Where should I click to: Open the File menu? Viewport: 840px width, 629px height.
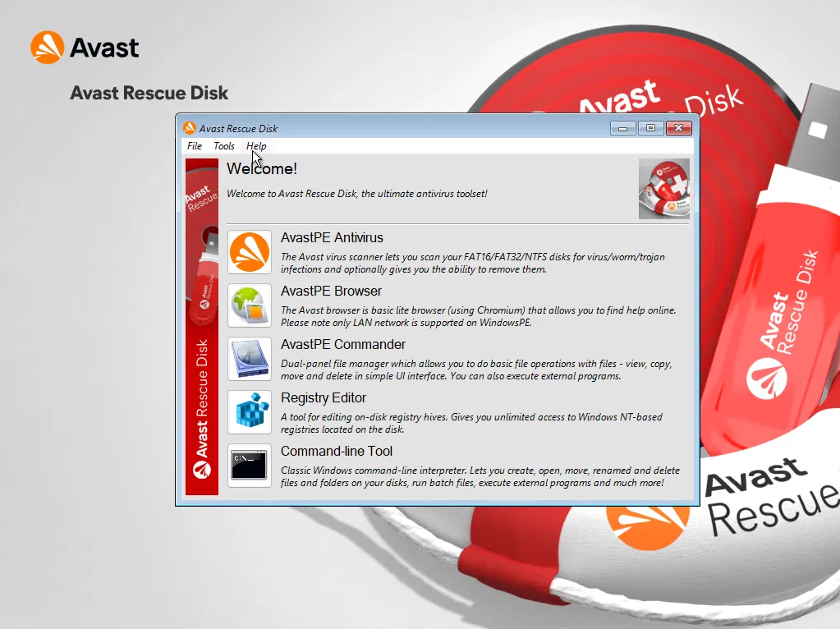click(195, 145)
